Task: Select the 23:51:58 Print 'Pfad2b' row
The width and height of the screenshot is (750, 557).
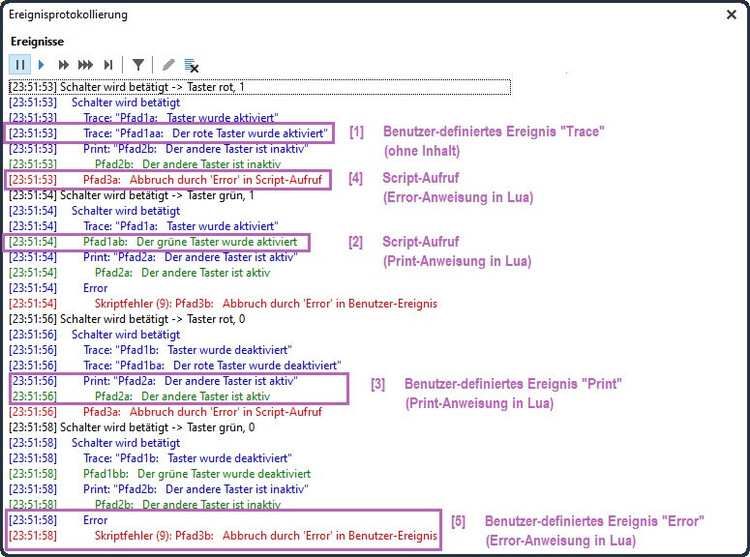Action: click(158, 489)
